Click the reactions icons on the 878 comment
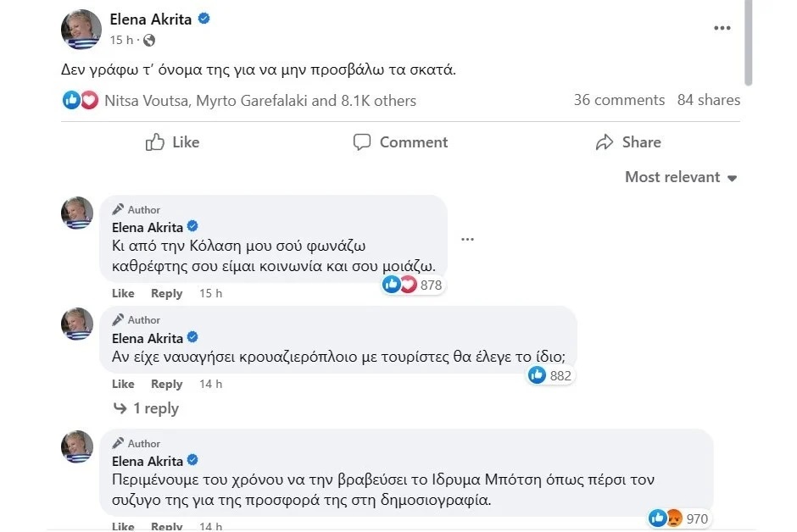The width and height of the screenshot is (797, 532). click(400, 285)
